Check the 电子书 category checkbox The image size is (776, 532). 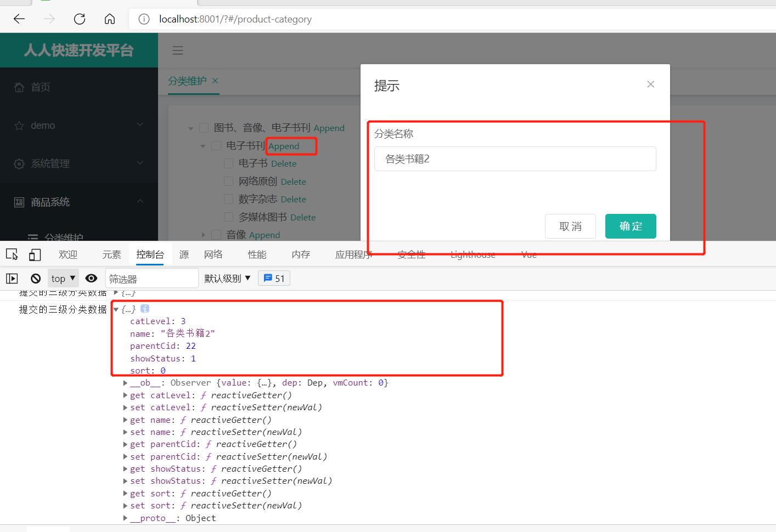[x=229, y=163]
